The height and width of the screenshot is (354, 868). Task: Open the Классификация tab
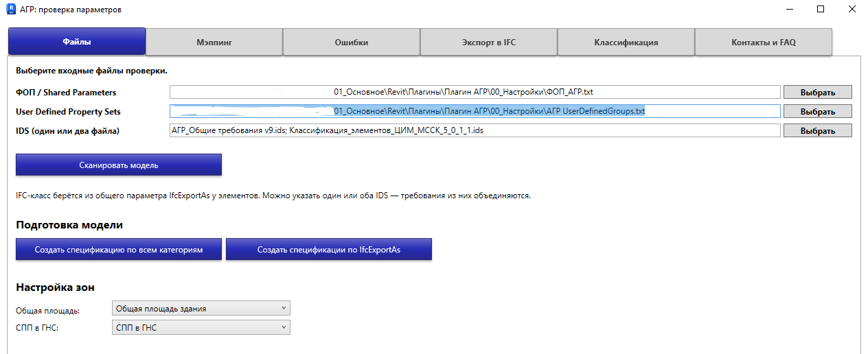tap(626, 42)
